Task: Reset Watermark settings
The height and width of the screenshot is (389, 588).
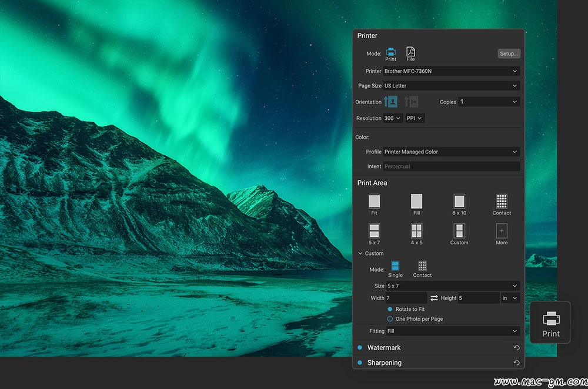Action: point(516,348)
